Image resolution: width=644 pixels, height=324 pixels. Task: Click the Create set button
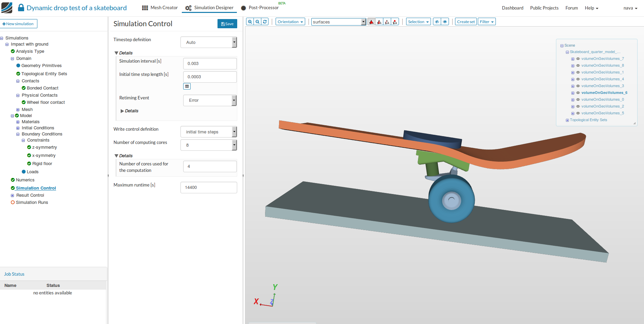tap(466, 22)
